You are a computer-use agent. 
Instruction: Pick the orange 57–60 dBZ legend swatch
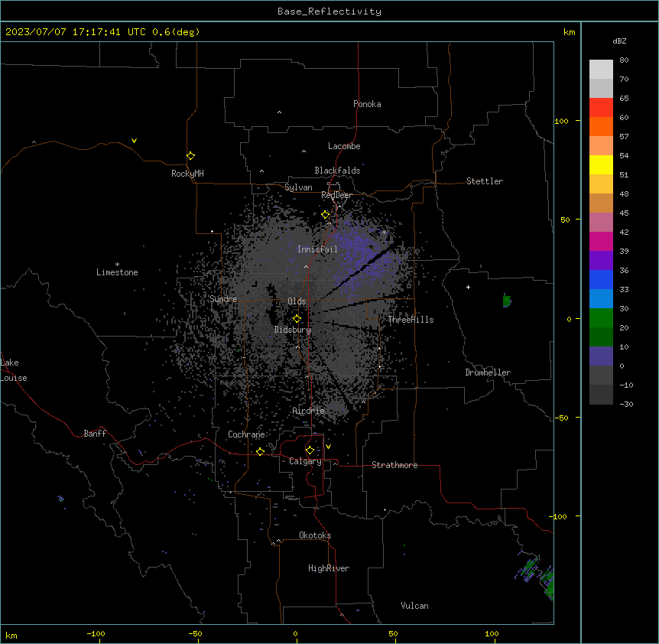tap(601, 127)
